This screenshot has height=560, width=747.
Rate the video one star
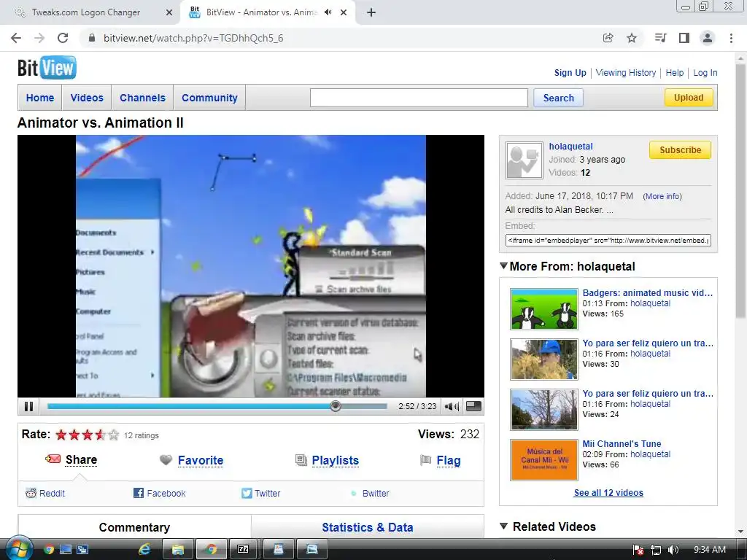pos(61,435)
